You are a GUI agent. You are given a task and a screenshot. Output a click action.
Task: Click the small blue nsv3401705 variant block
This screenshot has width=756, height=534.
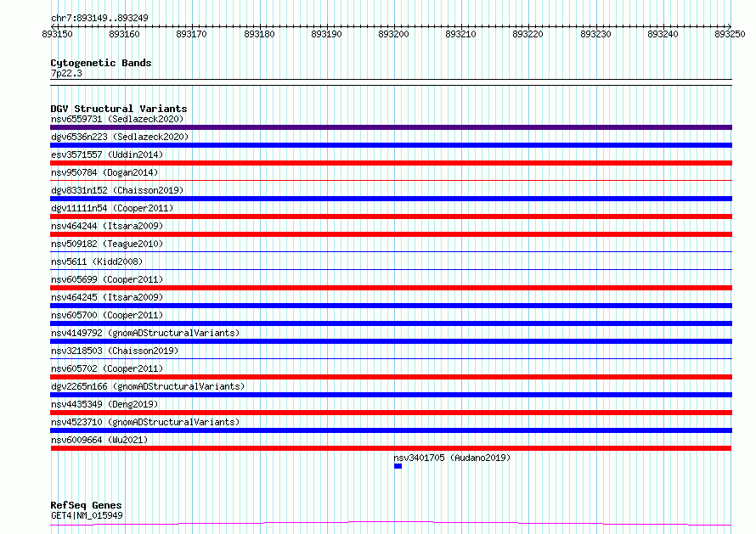point(398,466)
